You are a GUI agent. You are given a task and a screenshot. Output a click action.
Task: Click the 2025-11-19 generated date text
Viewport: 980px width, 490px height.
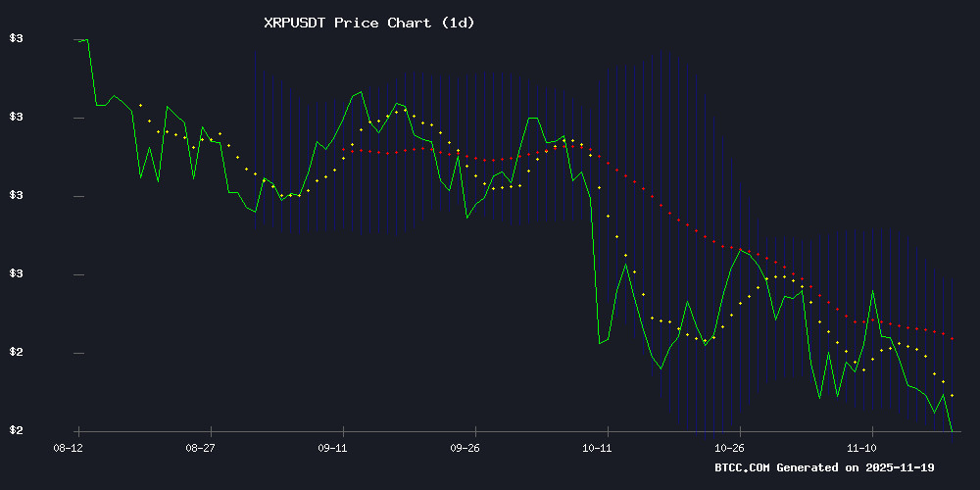click(x=914, y=467)
